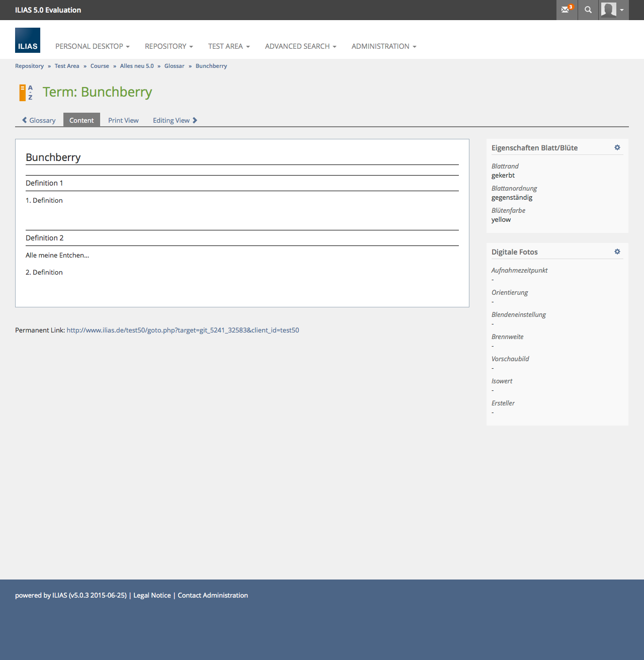Open the permanent link URL

[x=183, y=330]
